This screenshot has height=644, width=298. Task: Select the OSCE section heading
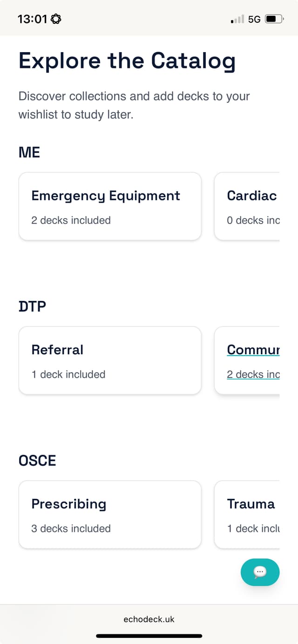click(37, 460)
